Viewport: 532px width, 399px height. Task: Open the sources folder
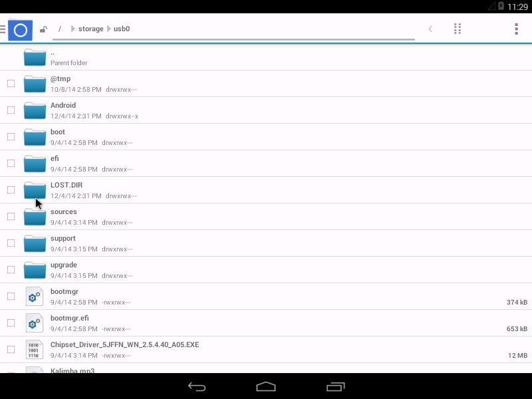(x=266, y=217)
